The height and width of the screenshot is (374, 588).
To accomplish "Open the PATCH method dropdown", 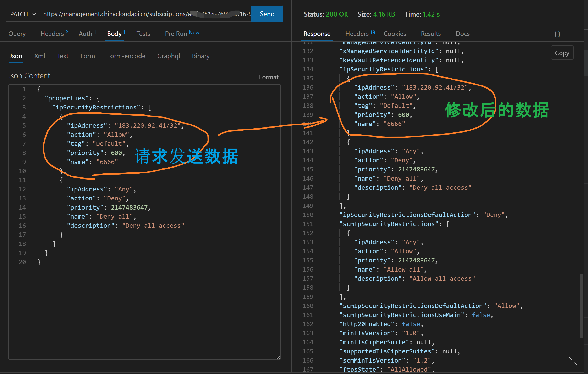I will point(23,14).
